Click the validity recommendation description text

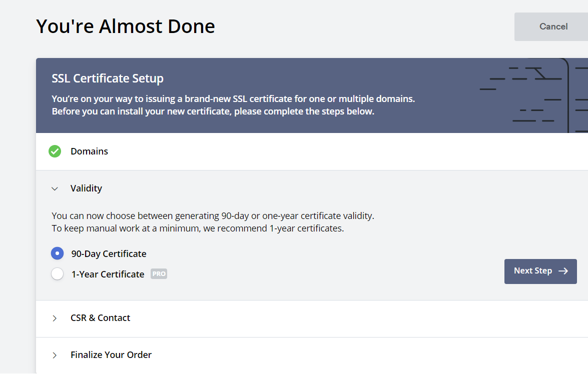[x=213, y=222]
